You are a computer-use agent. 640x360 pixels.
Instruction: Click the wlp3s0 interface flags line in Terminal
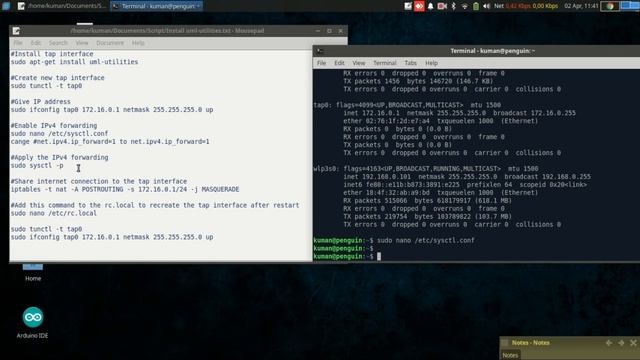coord(426,169)
